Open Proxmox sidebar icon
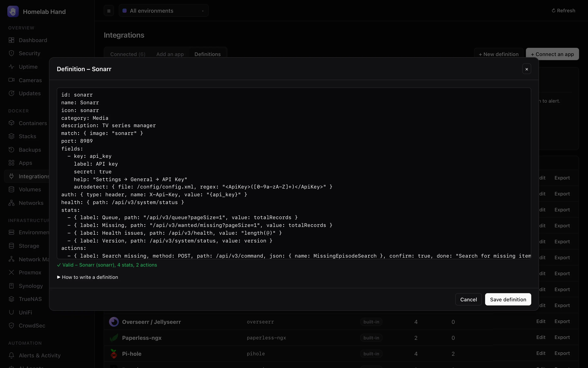The image size is (588, 368). point(11,272)
